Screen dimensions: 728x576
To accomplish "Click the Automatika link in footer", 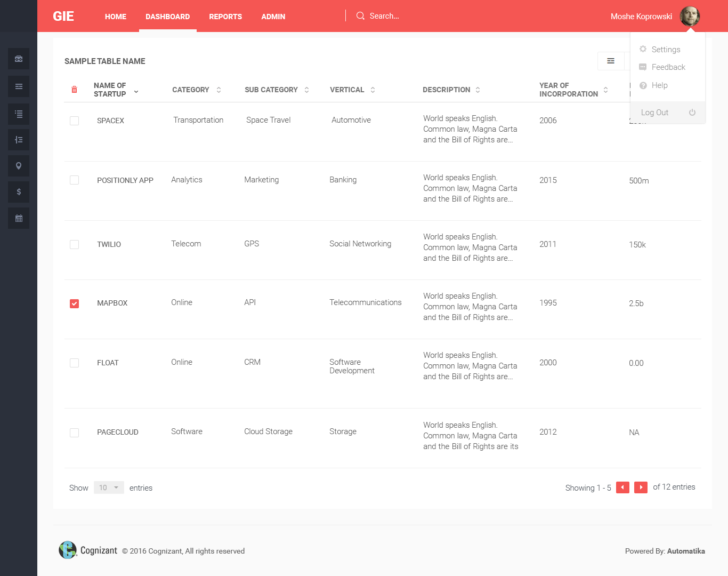I will (x=686, y=551).
